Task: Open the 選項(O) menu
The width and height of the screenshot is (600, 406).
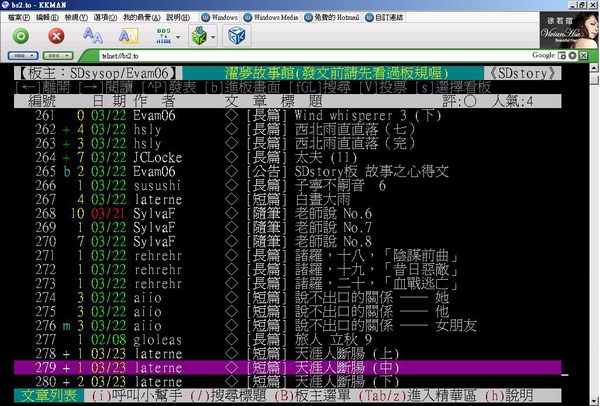Action: coord(105,18)
